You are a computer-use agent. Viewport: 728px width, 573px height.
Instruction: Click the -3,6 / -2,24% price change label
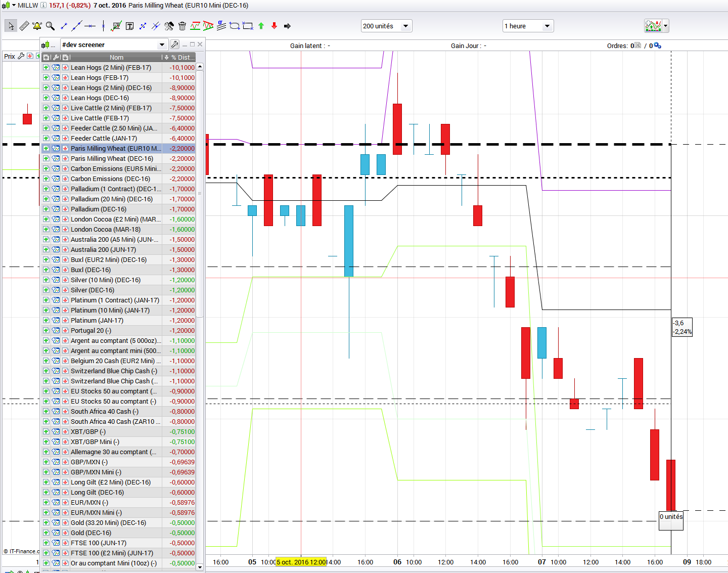click(682, 327)
